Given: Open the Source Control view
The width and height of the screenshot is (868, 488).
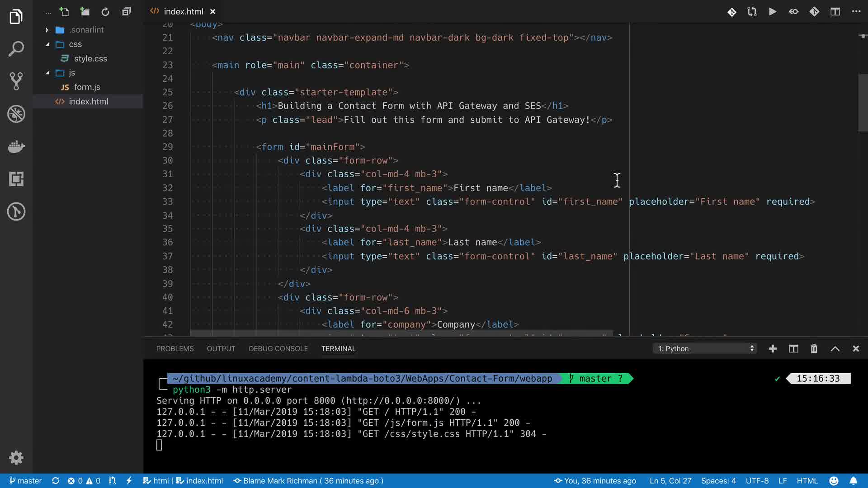Looking at the screenshot, I should [16, 81].
